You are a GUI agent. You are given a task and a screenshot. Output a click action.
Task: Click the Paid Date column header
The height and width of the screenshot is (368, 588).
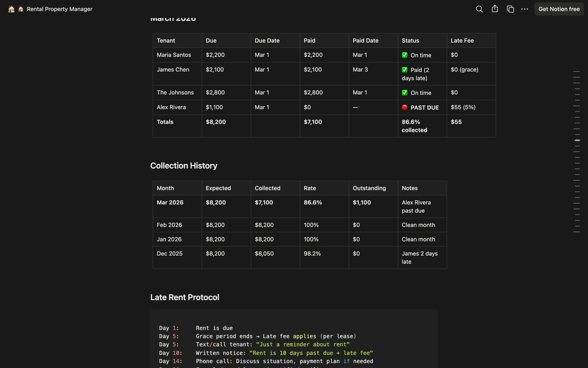tap(373, 41)
